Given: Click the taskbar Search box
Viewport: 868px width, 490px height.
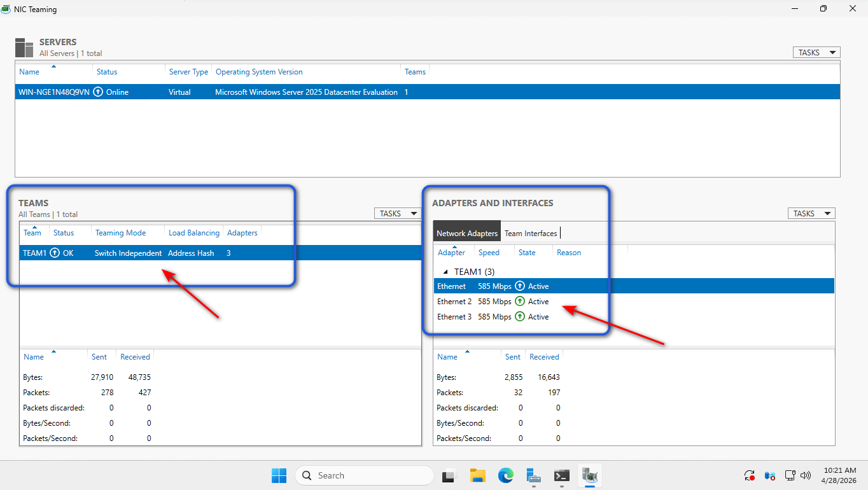Looking at the screenshot, I should click(365, 475).
